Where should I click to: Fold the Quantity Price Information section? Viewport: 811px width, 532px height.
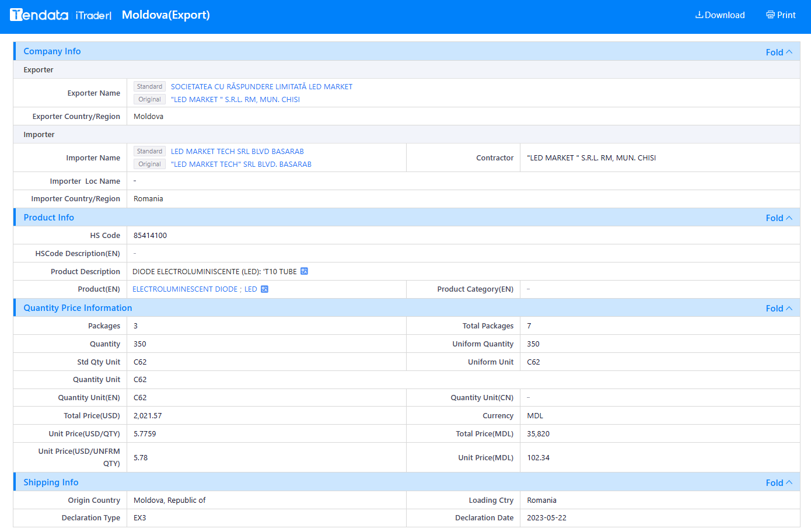(x=779, y=308)
